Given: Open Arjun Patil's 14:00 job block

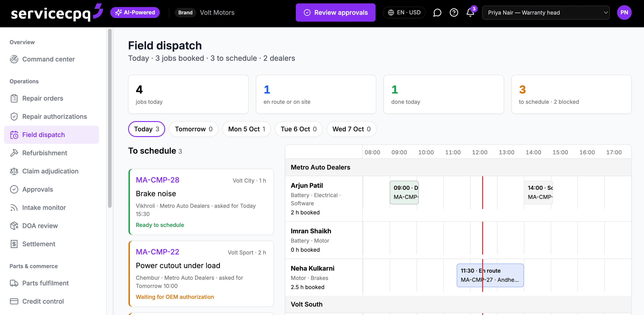Looking at the screenshot, I should 538,193.
